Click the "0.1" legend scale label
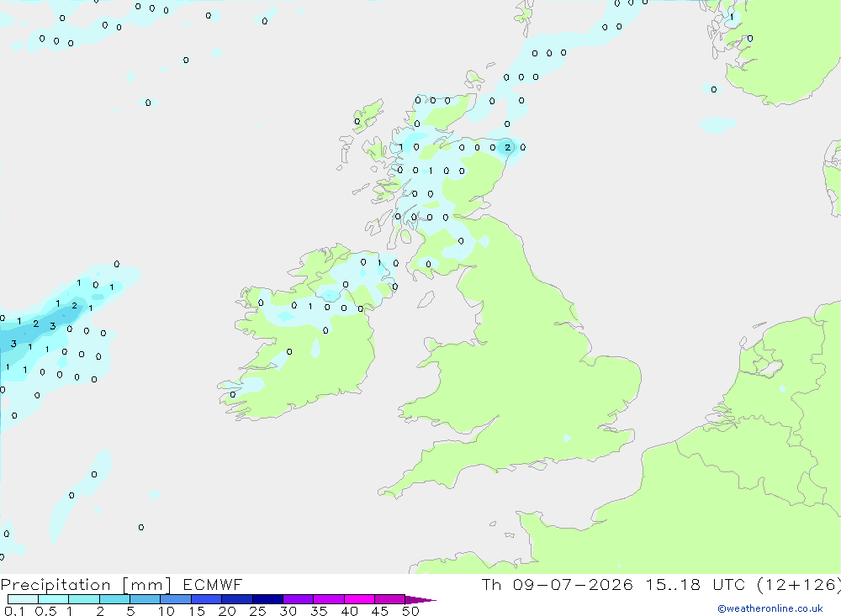This screenshot has height=616, width=841. click(x=14, y=611)
